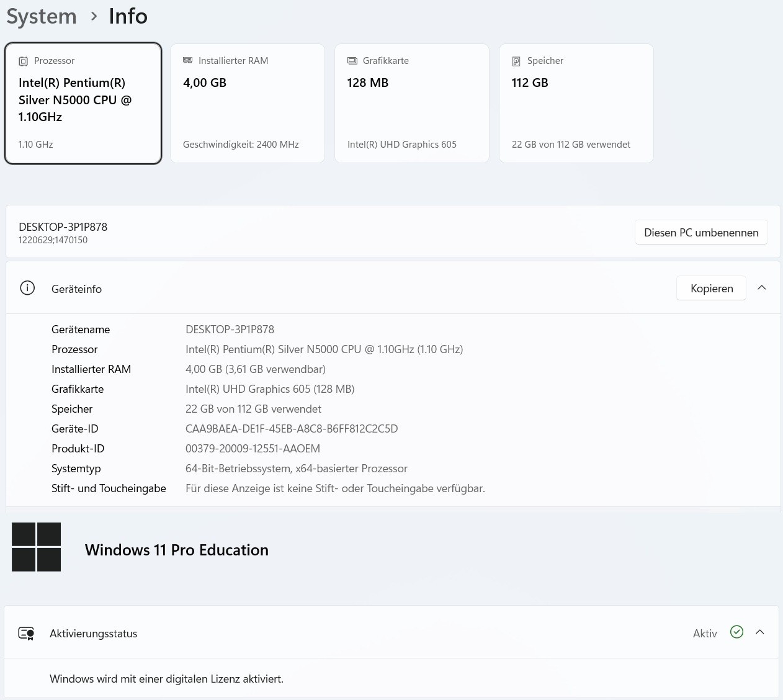Open the Grafikkarte 128 MB card
The height and width of the screenshot is (700, 783).
pyautogui.click(x=412, y=104)
